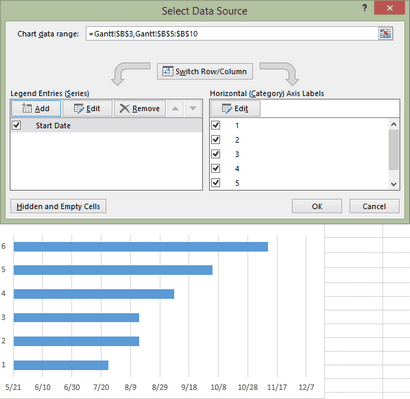Click the 9/18 date axis label

click(189, 387)
